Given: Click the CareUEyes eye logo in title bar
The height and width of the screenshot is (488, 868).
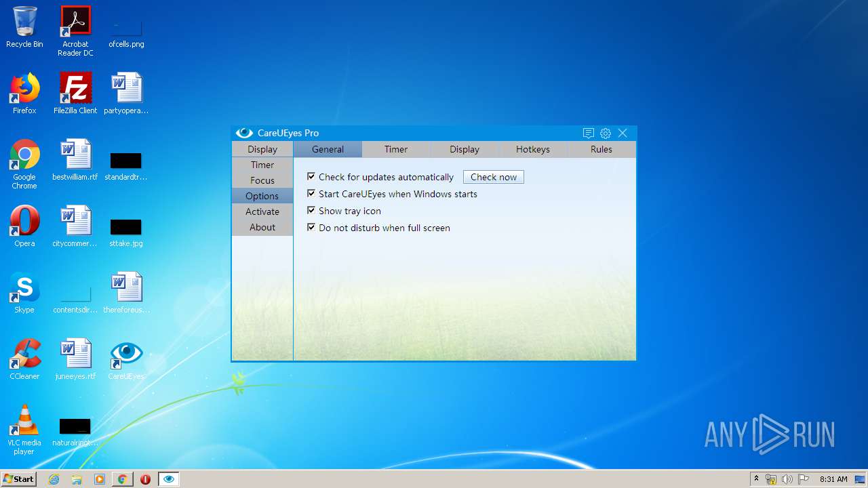Looking at the screenshot, I should pyautogui.click(x=244, y=133).
